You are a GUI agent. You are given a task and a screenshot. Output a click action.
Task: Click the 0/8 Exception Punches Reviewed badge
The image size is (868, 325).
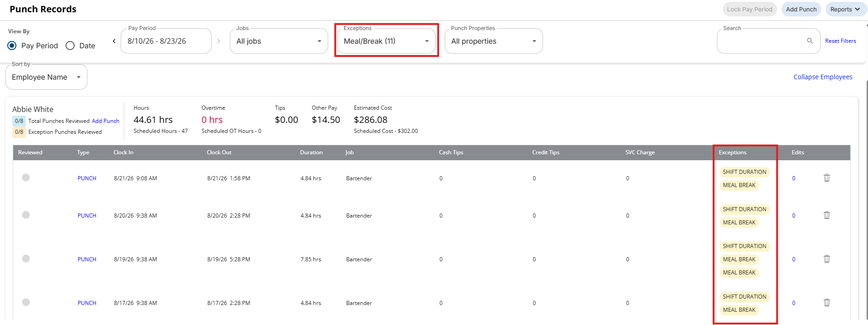[19, 132]
